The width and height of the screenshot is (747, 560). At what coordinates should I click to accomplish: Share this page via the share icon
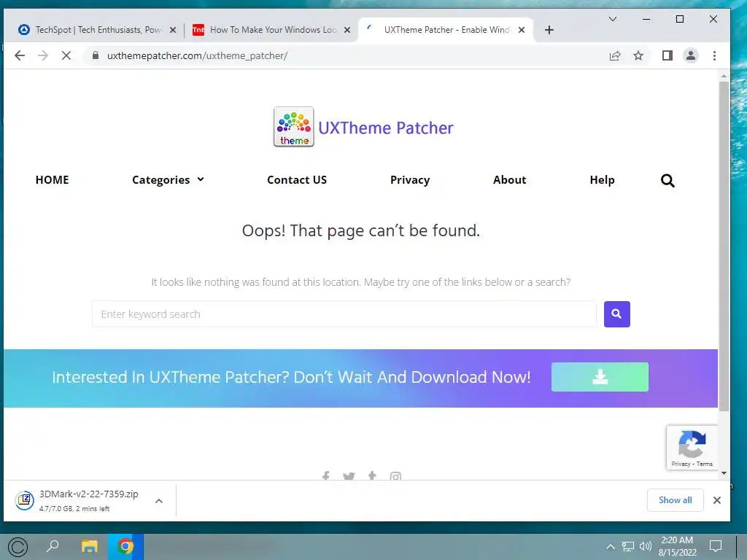pyautogui.click(x=615, y=55)
